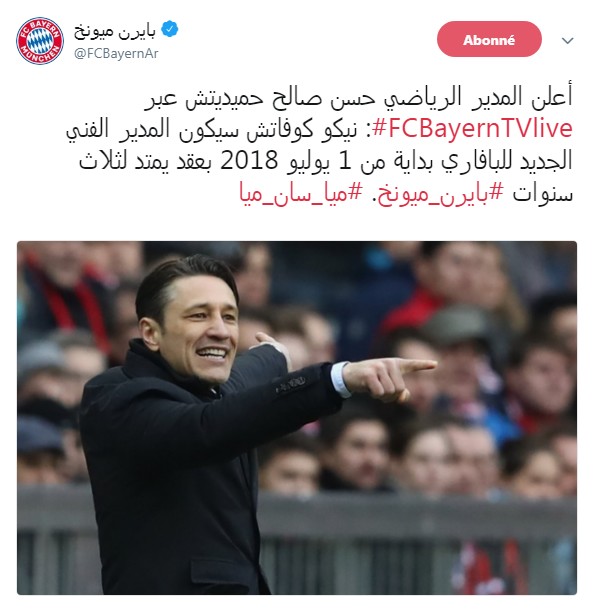
Task: Click the word أعلن starting the tweet
Action: pos(551,95)
